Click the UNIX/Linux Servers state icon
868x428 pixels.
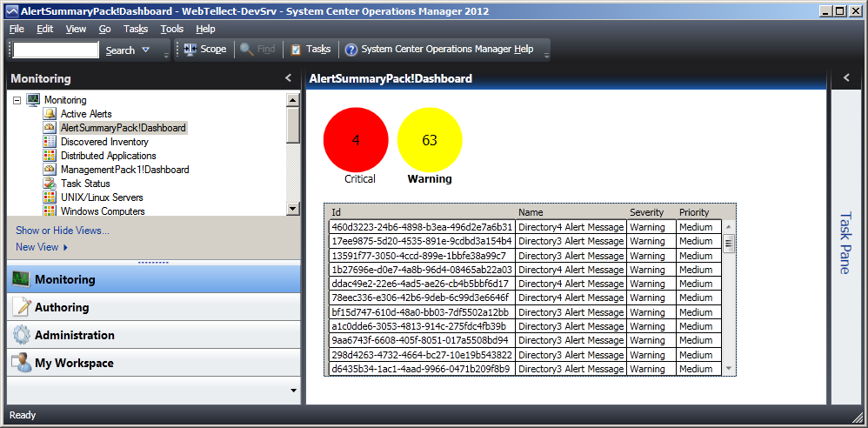tap(50, 197)
